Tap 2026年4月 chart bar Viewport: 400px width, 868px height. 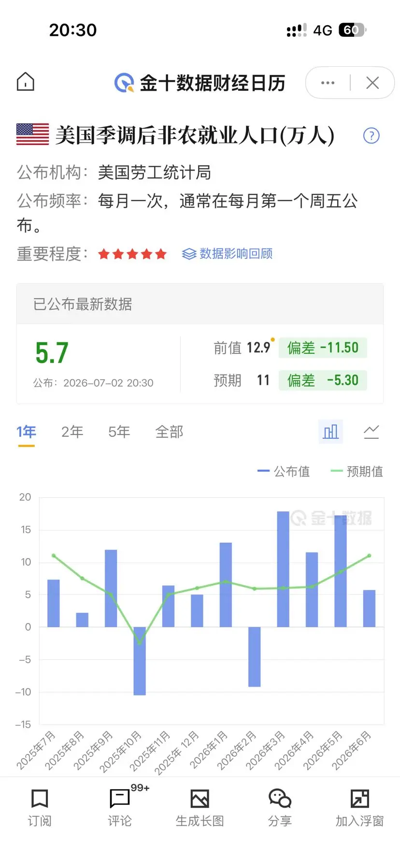click(312, 590)
